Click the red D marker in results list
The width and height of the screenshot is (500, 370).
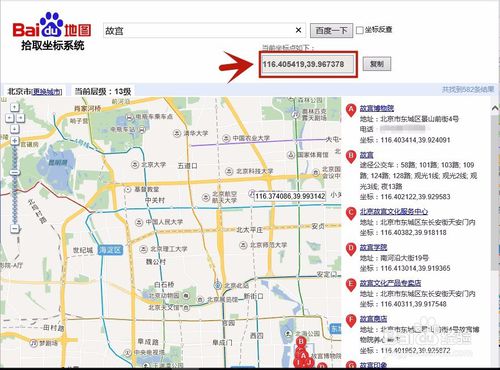point(351,249)
